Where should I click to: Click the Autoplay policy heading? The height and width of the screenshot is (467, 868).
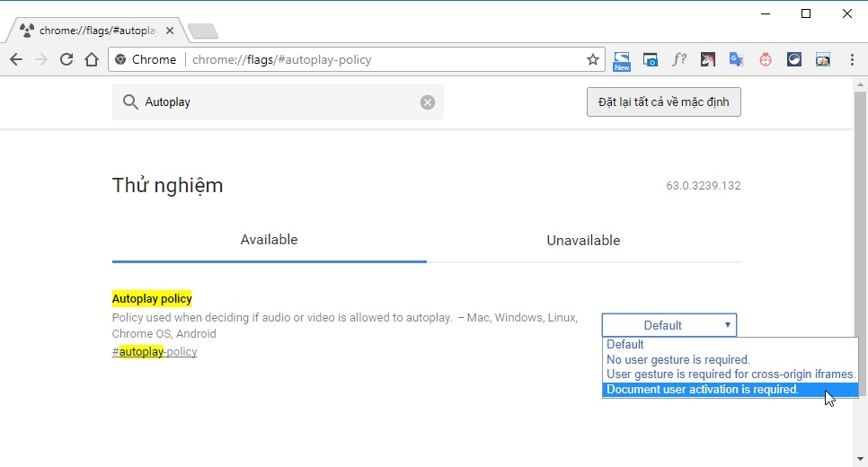pyautogui.click(x=152, y=299)
